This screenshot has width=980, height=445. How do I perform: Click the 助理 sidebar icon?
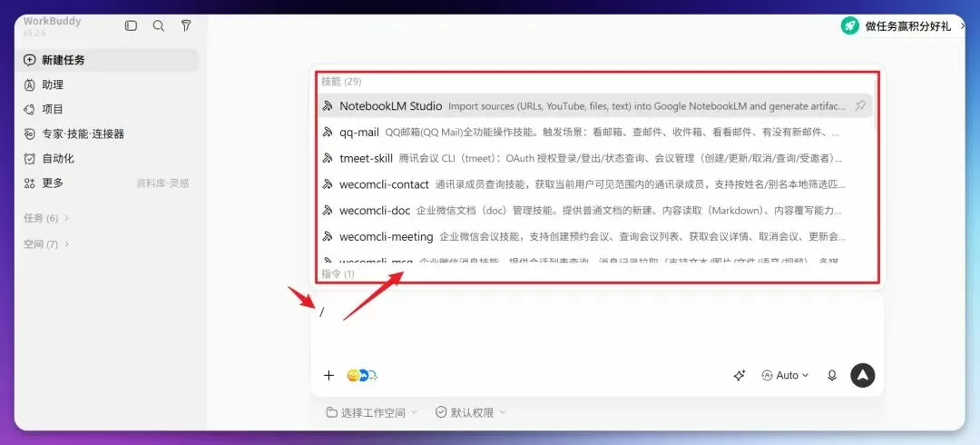click(29, 84)
